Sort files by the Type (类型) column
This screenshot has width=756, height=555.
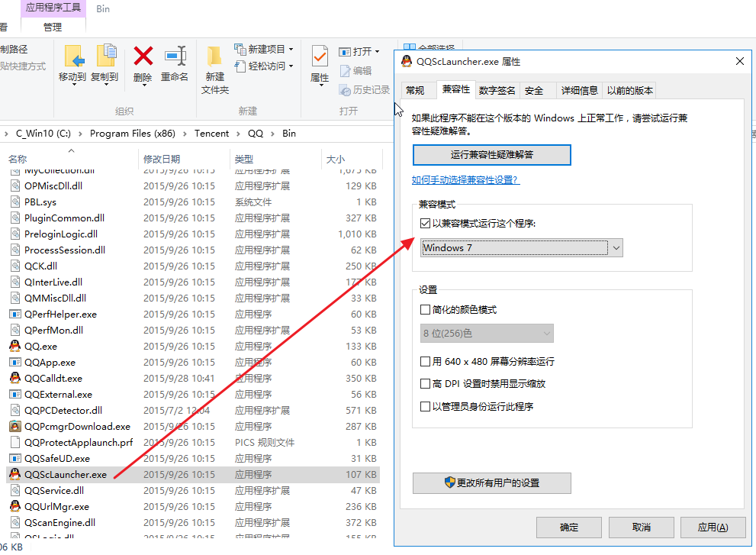[244, 160]
